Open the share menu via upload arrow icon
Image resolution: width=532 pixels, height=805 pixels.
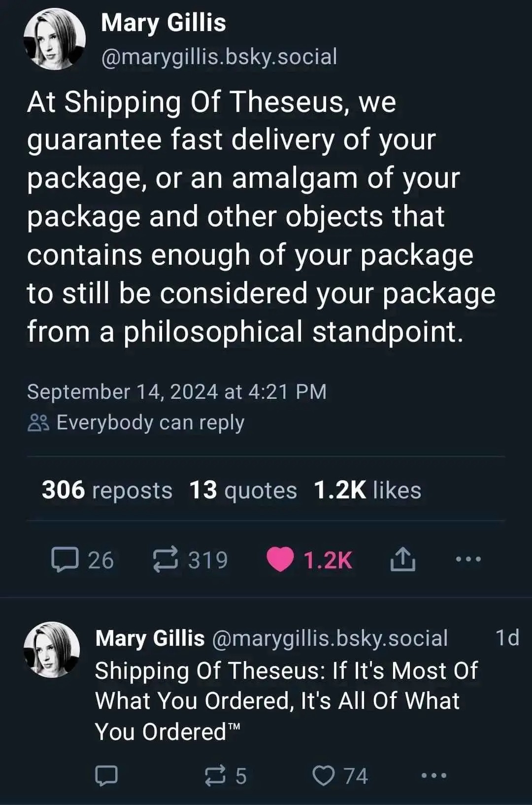tap(403, 559)
